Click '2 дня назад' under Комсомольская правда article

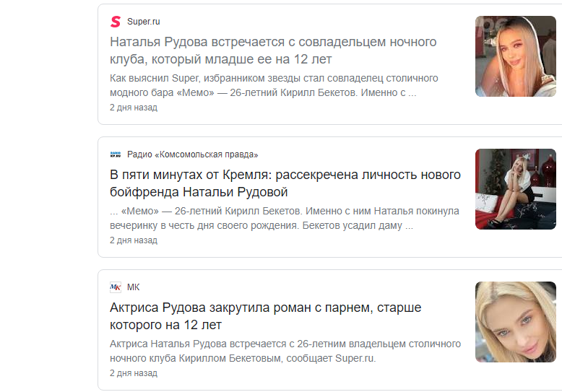134,240
